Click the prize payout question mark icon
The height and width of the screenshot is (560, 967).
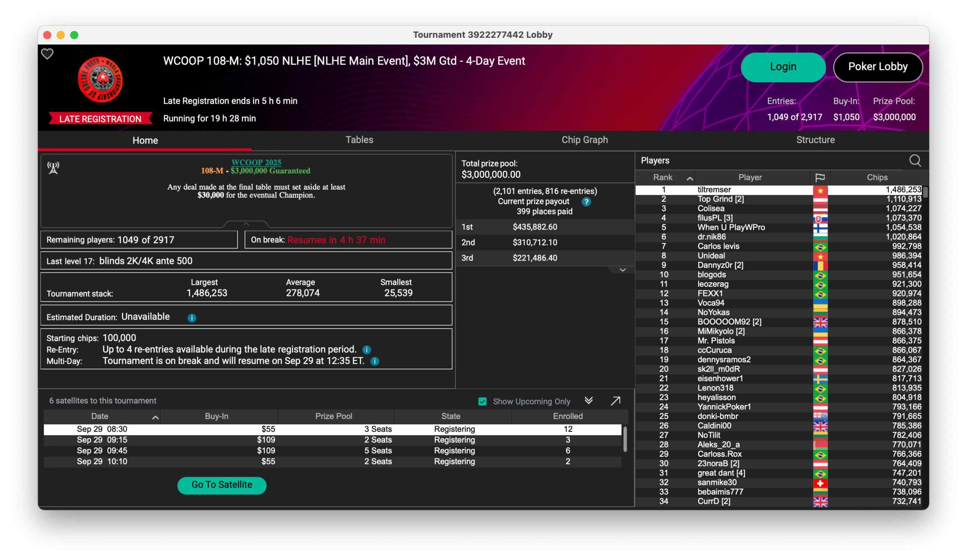(x=586, y=202)
